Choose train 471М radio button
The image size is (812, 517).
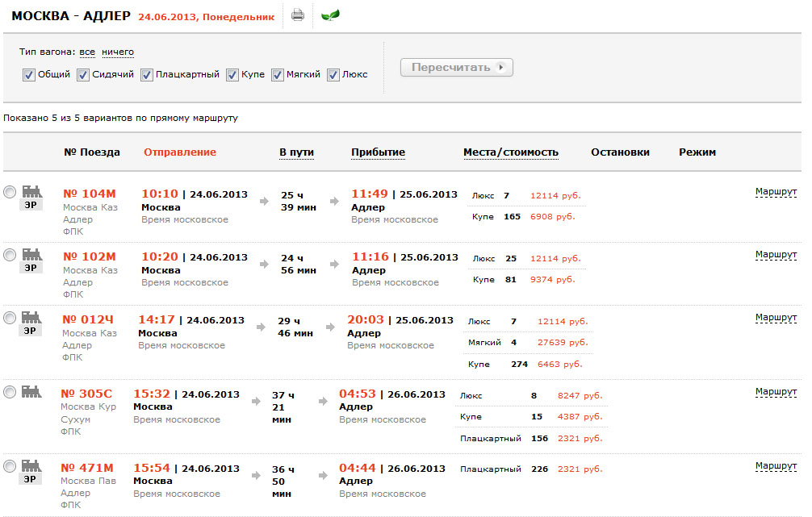pos(10,466)
